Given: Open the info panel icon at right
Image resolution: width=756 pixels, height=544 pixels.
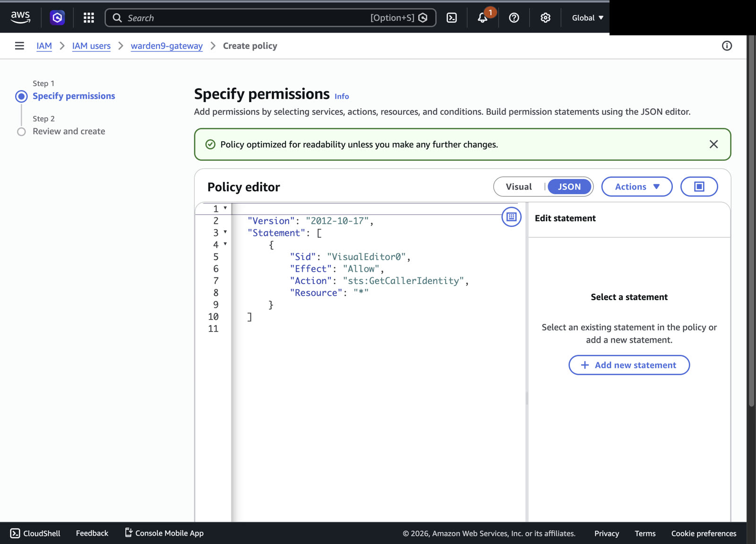Looking at the screenshot, I should tap(727, 46).
